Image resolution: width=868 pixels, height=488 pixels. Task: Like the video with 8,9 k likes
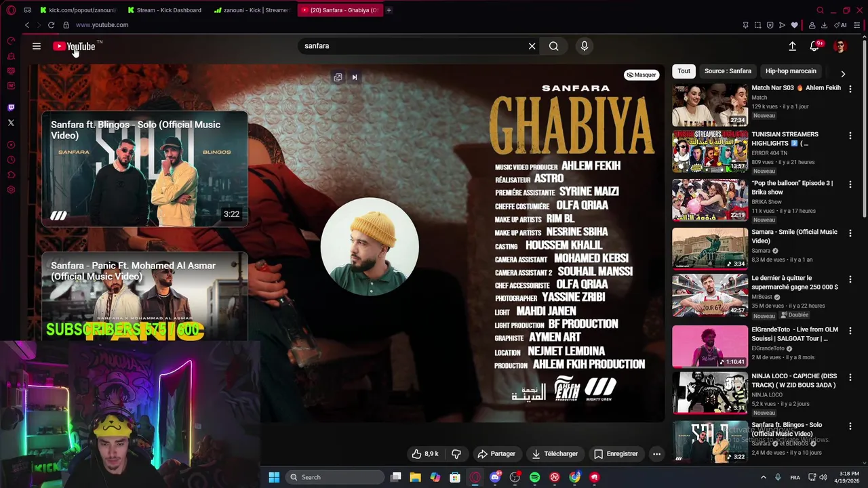pyautogui.click(x=425, y=454)
